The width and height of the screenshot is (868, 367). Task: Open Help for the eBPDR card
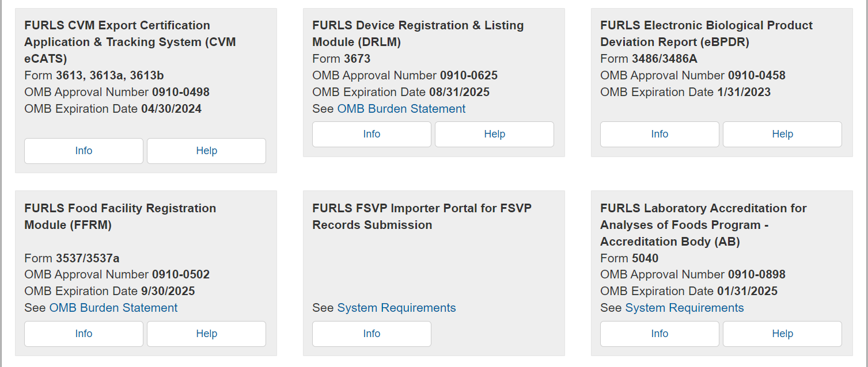tap(782, 134)
